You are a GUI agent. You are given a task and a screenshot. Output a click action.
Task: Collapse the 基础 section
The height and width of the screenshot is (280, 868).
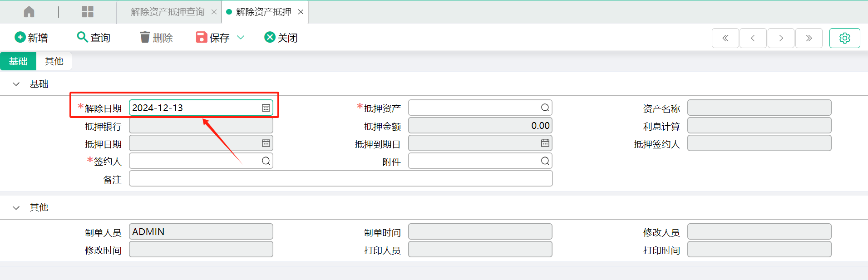pyautogui.click(x=16, y=84)
